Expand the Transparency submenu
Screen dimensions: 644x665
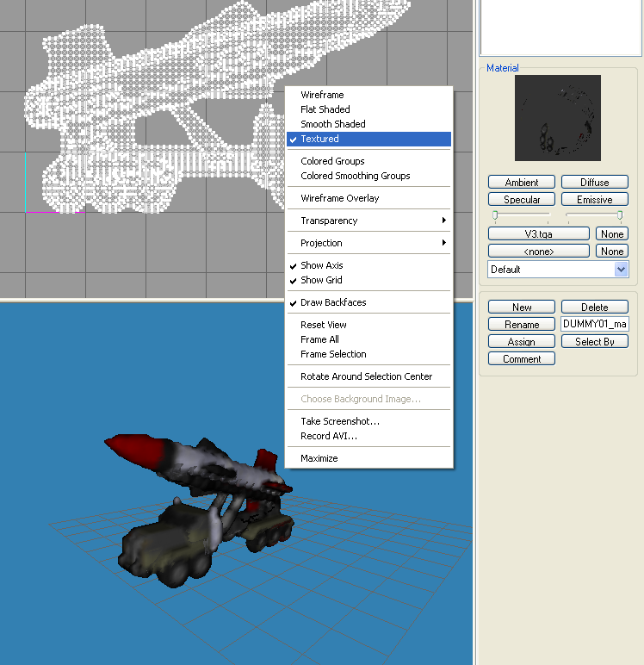tap(368, 221)
